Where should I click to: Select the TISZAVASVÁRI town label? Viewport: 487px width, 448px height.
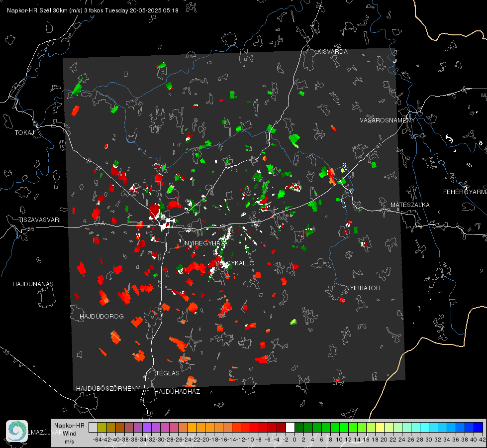[39, 220]
